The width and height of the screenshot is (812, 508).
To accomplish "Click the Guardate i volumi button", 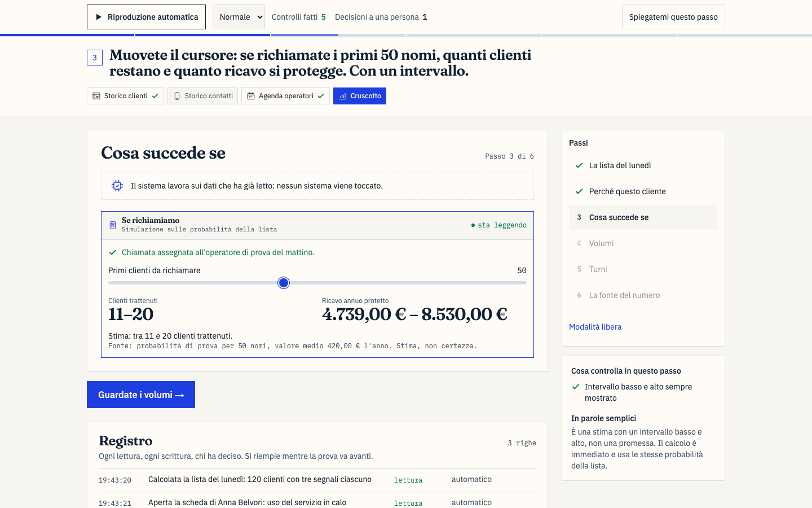I will click(x=141, y=395).
